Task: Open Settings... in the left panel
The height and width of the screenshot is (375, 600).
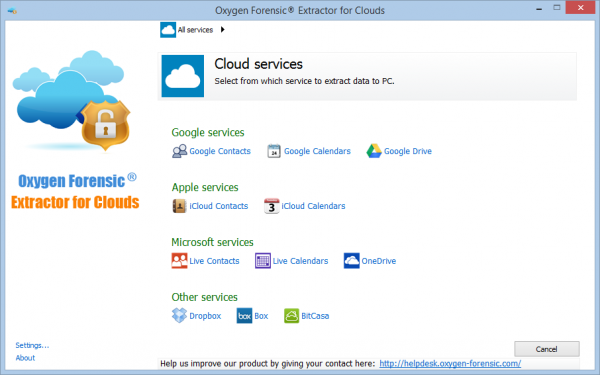Action: (x=32, y=345)
